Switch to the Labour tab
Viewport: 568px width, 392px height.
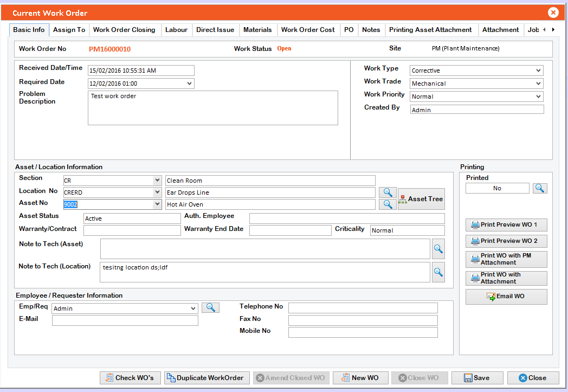tap(176, 30)
